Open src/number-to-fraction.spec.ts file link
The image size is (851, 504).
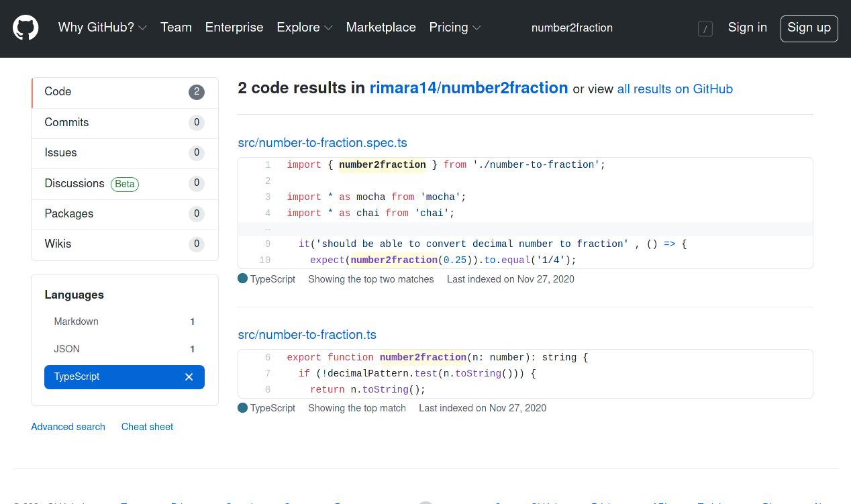(322, 143)
